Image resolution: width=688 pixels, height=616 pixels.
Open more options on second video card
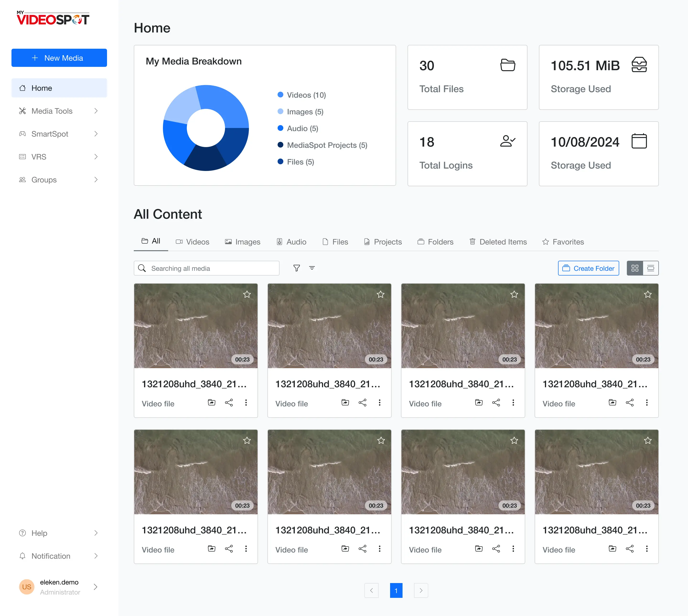click(380, 403)
